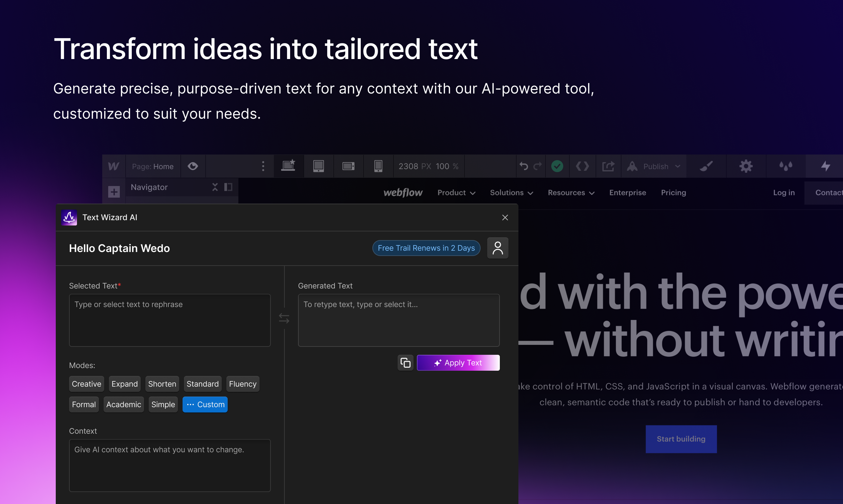Click the copy icon beside Apply Text
The image size is (843, 504).
click(x=405, y=362)
